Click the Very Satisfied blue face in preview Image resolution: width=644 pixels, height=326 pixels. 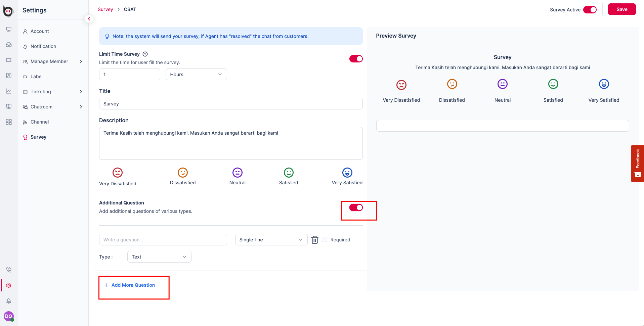(x=603, y=84)
